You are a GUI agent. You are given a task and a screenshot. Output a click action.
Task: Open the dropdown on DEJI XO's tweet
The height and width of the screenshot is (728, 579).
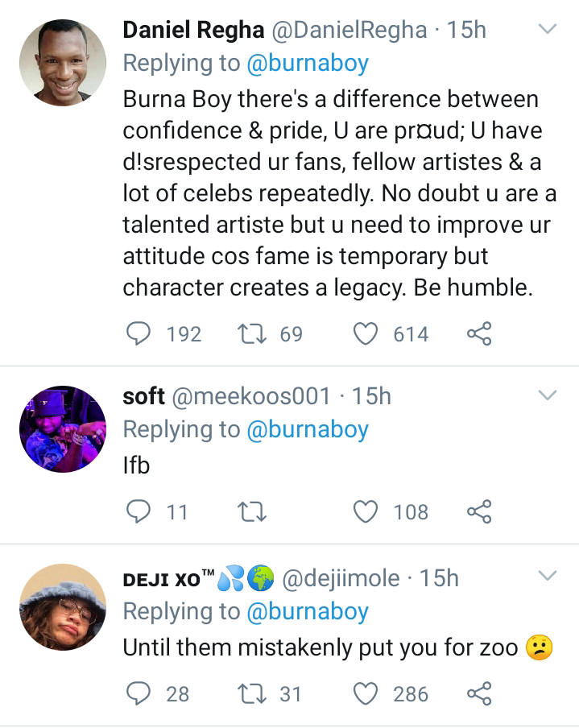(547, 577)
